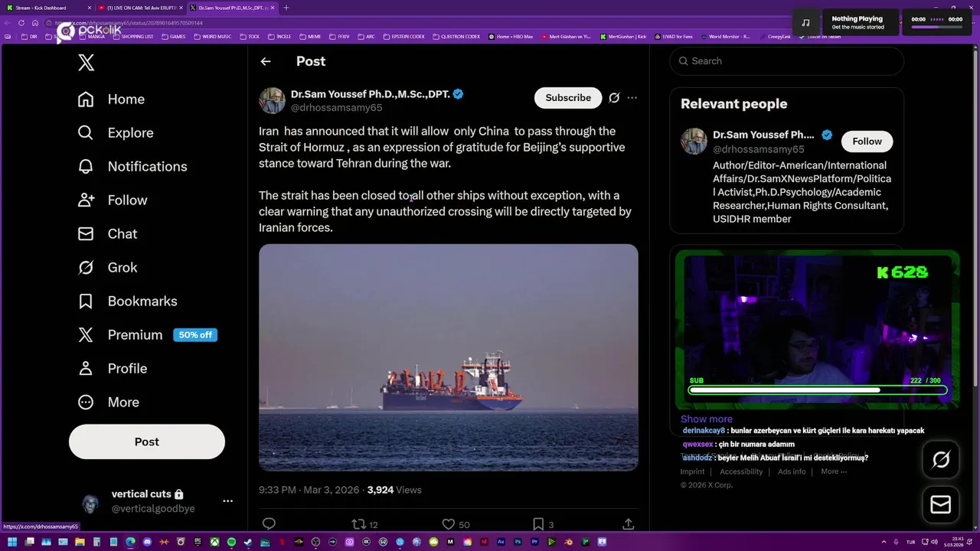Share the post via the share icon
This screenshot has width=980, height=551.
click(x=628, y=524)
